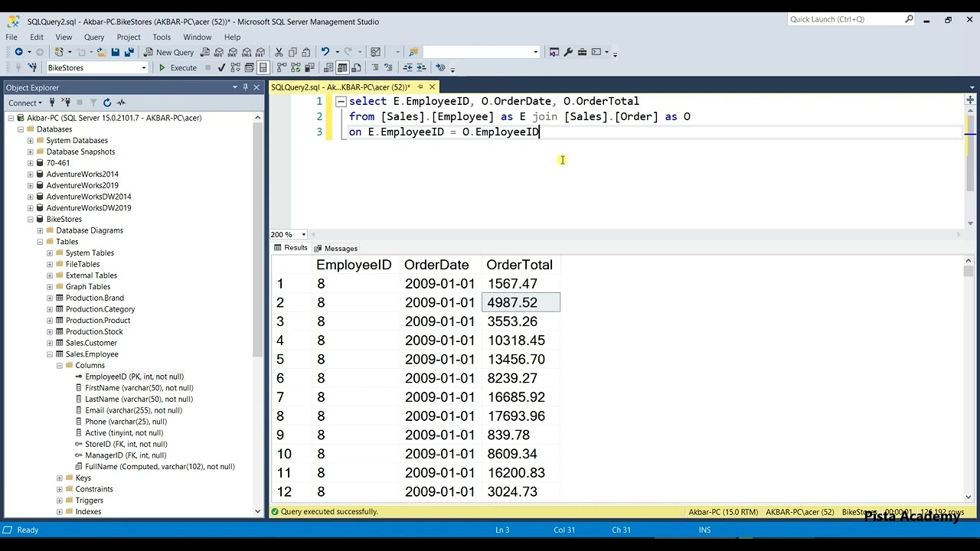Click the Save All icon
The image size is (980, 551).
(129, 52)
